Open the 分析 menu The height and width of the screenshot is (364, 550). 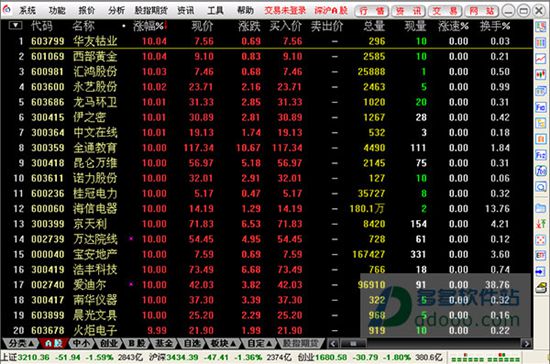[116, 11]
